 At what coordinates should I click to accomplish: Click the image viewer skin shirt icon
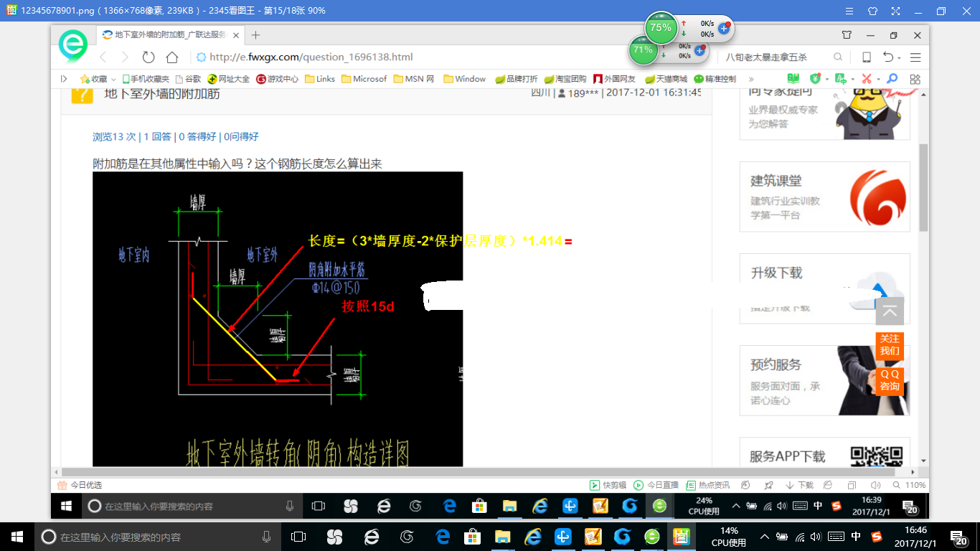pyautogui.click(x=872, y=11)
